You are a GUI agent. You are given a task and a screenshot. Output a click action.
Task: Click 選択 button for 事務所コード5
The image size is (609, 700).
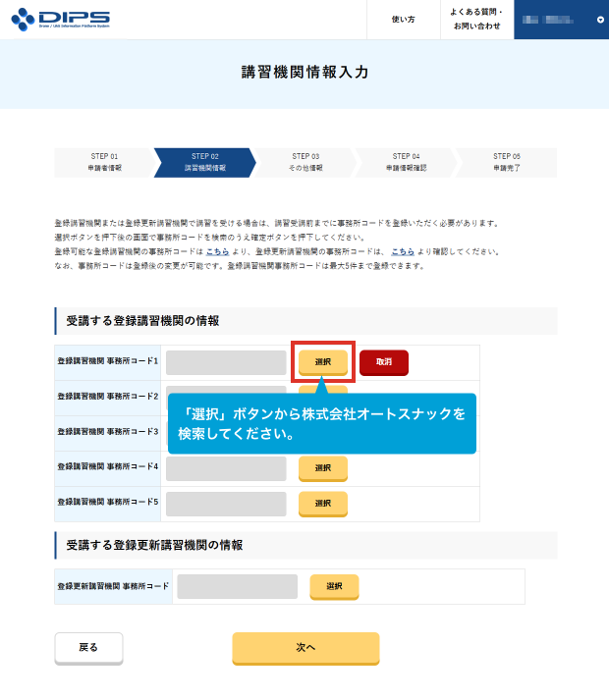tap(323, 504)
